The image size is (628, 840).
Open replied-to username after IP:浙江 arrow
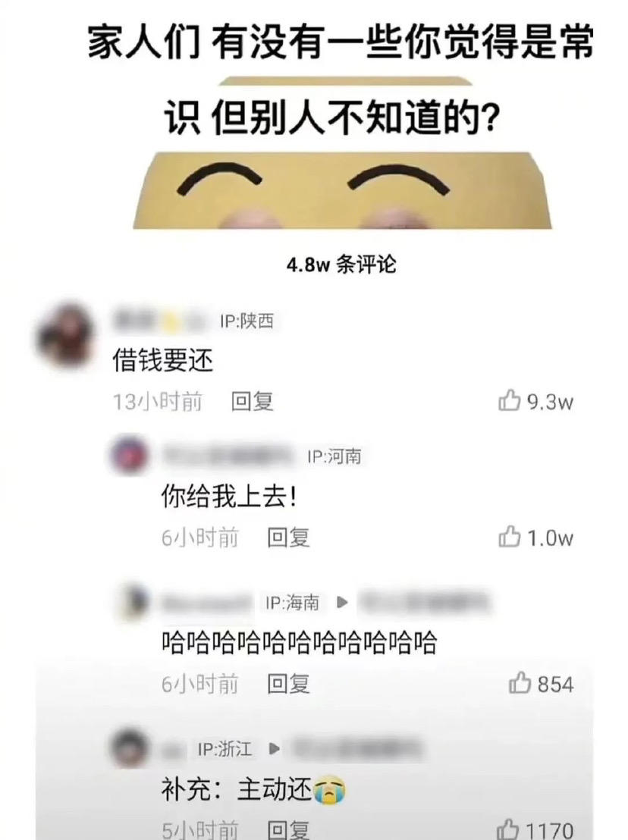coord(357,748)
